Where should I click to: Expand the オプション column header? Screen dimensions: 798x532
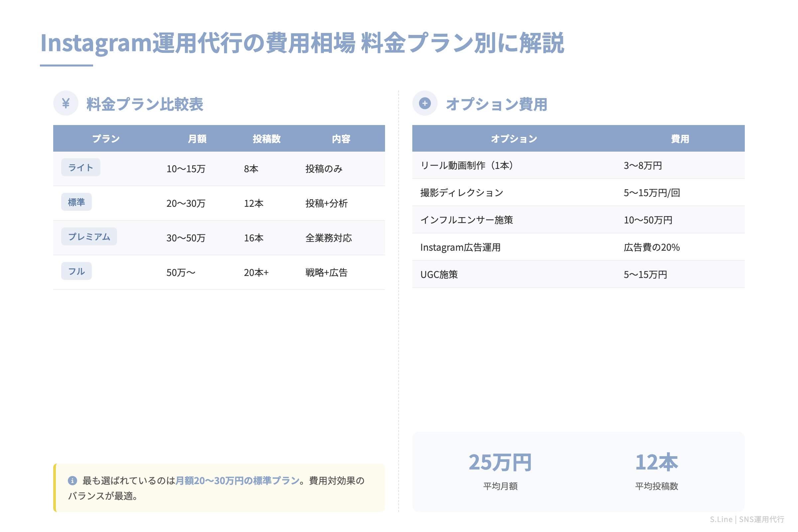pyautogui.click(x=513, y=138)
